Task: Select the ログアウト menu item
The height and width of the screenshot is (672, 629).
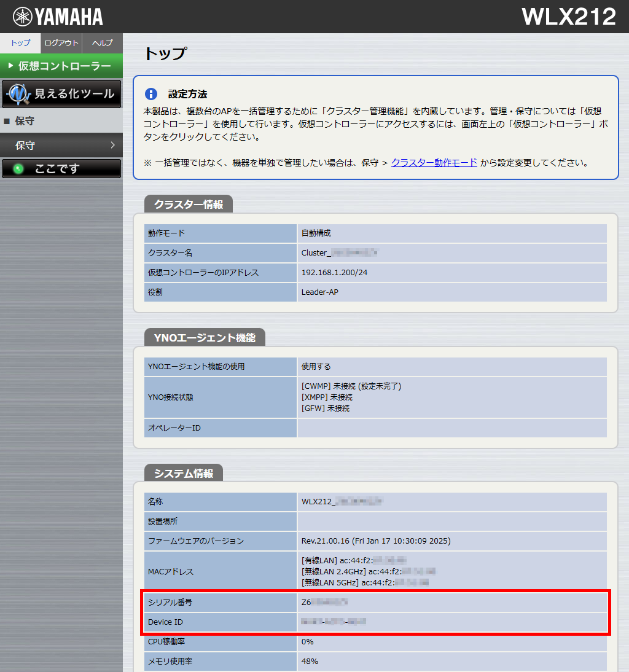Action: click(x=61, y=43)
